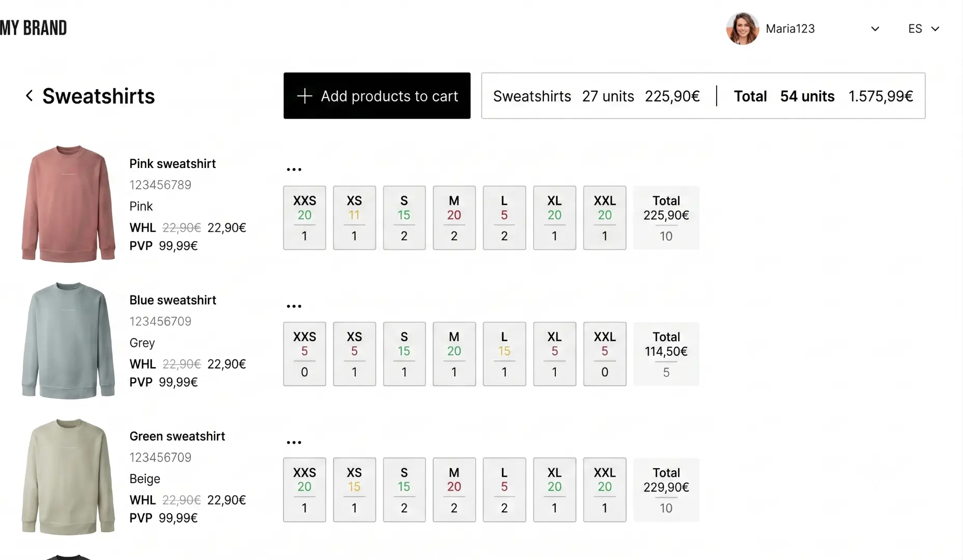The width and height of the screenshot is (963, 560).
Task: Click the Total 54 units cart summary
Action: 823,96
